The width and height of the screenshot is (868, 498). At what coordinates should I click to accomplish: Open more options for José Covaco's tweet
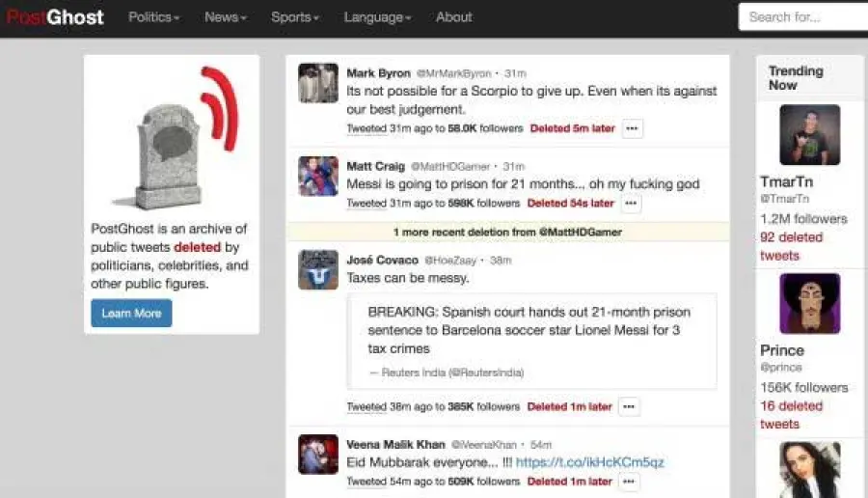(629, 406)
